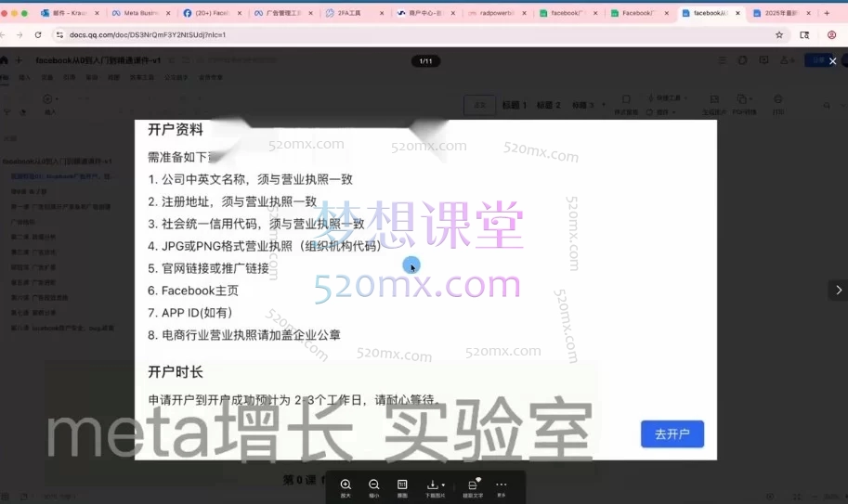Reload the page in the browser
The image size is (848, 504).
click(38, 34)
